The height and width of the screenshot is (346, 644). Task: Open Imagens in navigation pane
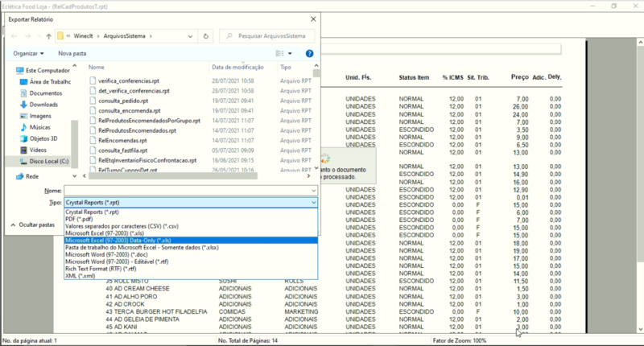point(35,116)
